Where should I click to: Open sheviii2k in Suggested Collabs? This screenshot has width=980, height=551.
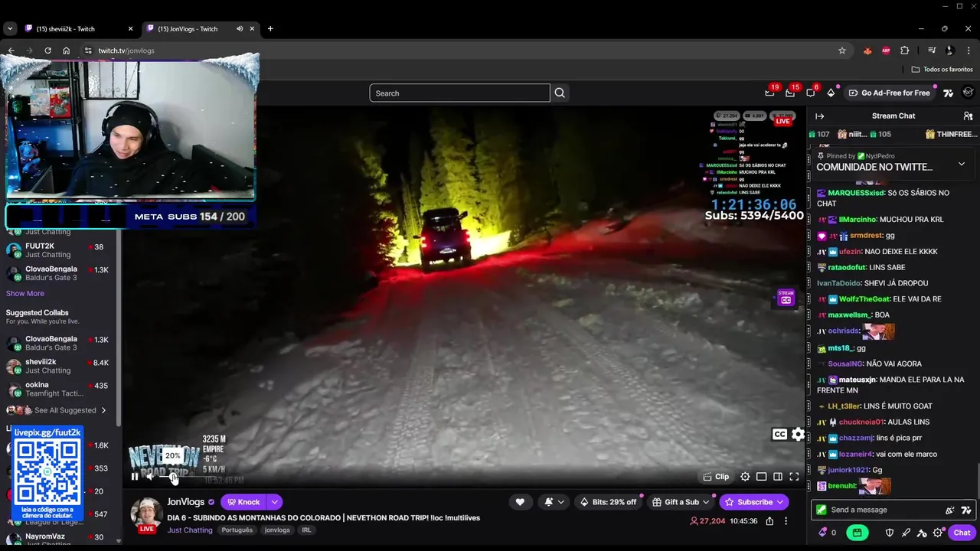click(x=57, y=366)
